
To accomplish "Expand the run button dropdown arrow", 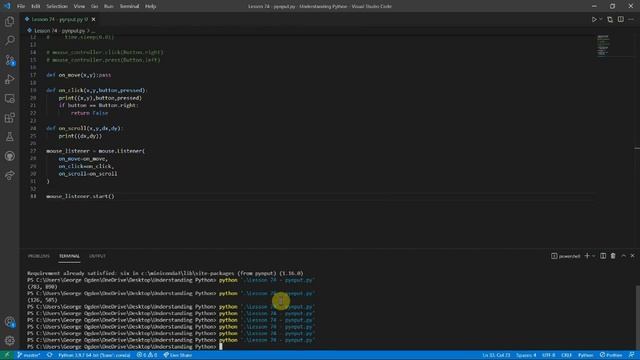I will 600,19.
